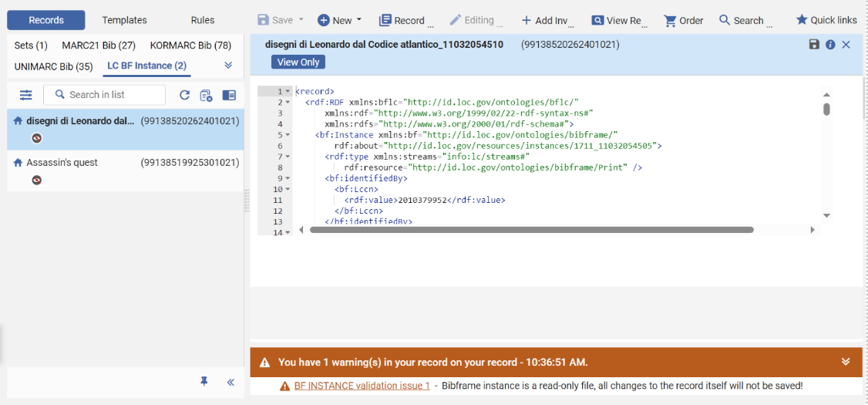Open BF INSTANCE validation issue 1 link

(x=362, y=386)
